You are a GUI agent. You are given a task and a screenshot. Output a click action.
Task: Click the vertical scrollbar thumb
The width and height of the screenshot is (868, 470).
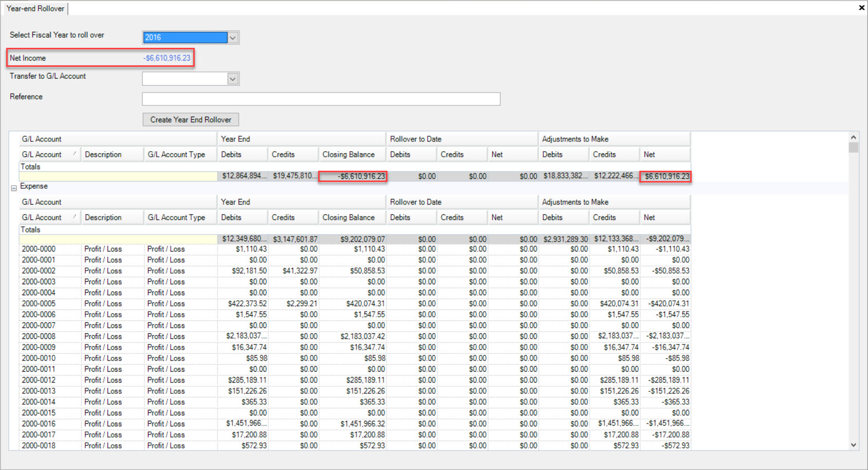pyautogui.click(x=853, y=148)
